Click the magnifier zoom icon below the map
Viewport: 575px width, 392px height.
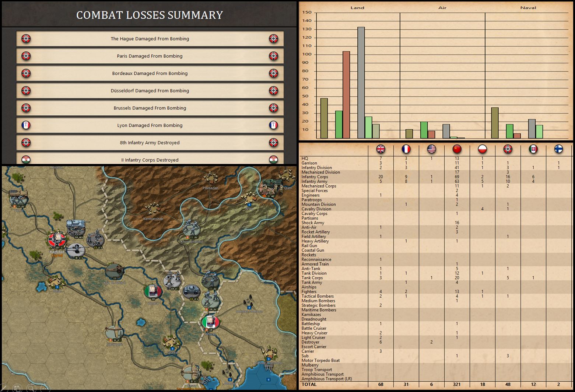[32, 388]
